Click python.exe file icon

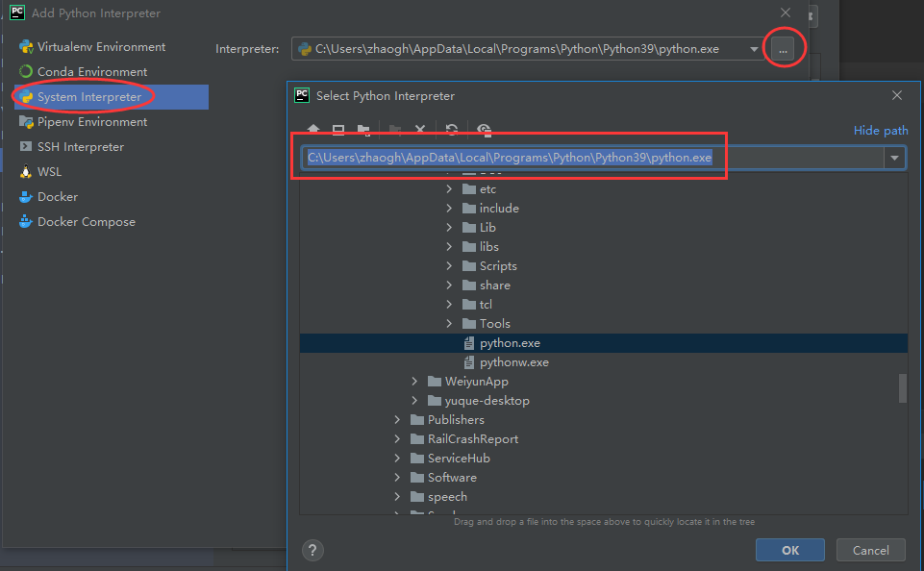(x=469, y=343)
